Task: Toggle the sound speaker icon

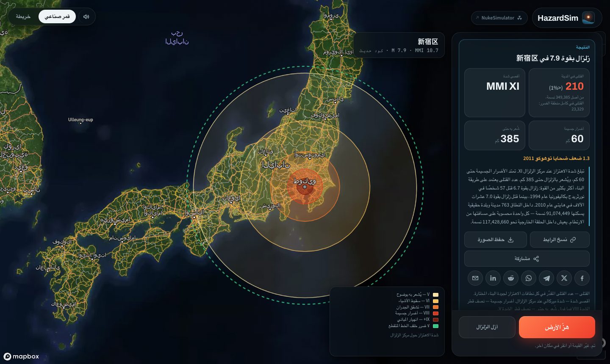Action: [x=86, y=17]
